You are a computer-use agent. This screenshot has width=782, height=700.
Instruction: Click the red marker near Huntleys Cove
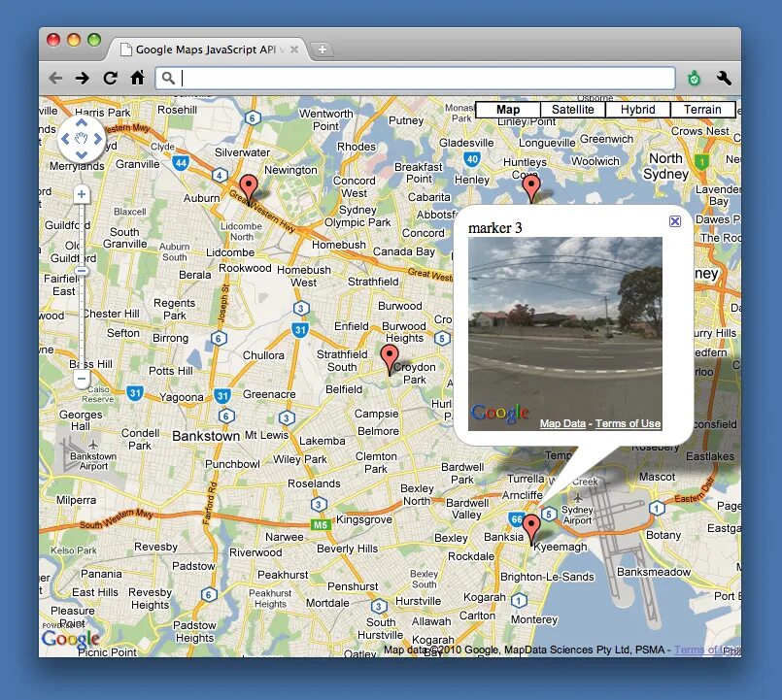[x=531, y=187]
